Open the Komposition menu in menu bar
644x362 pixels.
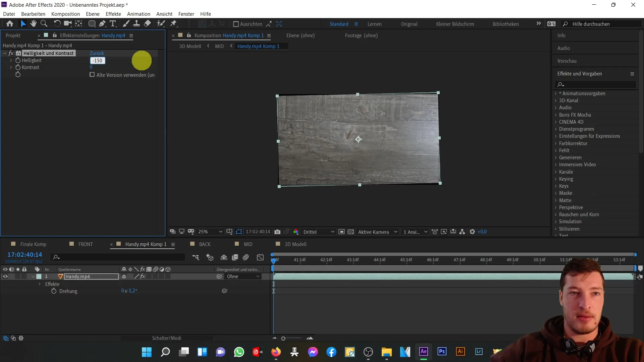(65, 14)
